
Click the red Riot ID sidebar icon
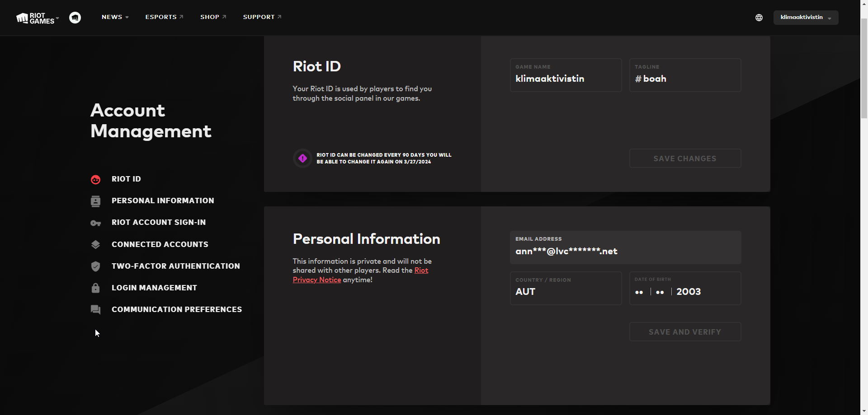[x=95, y=179]
